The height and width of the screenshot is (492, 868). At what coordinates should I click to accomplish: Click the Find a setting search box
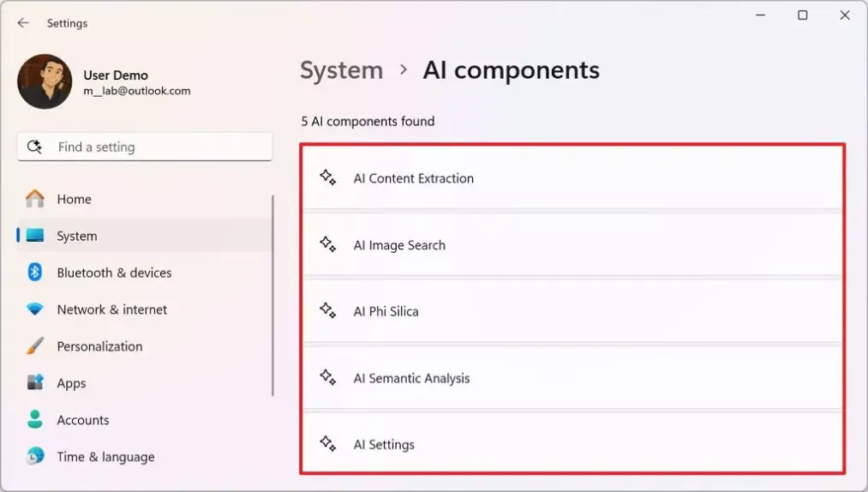[145, 147]
